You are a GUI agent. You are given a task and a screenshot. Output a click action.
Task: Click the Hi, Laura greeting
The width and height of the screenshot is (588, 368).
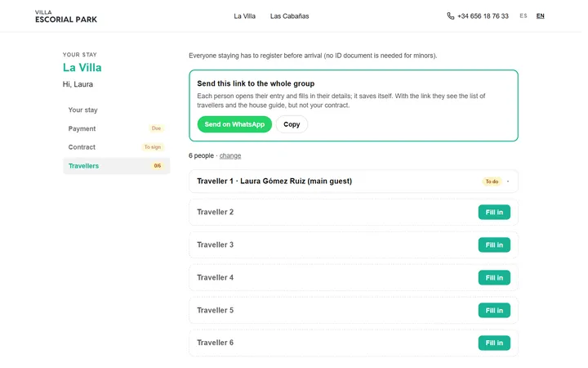(78, 84)
